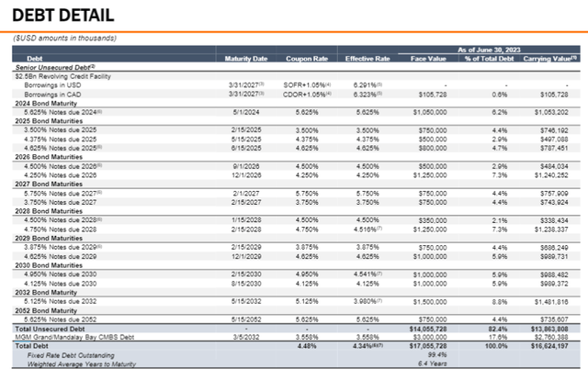The height and width of the screenshot is (369, 588).
Task: Select '4.950% Notes due 2030' row label
Action: [60, 274]
